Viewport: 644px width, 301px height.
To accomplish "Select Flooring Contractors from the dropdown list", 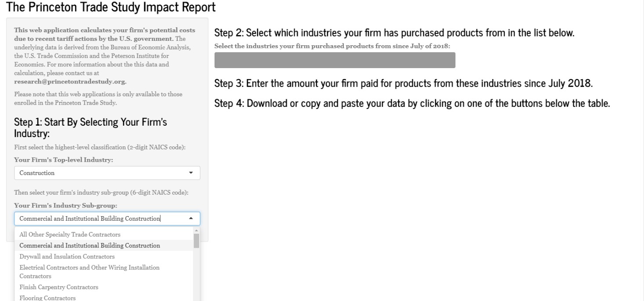I will [104, 297].
